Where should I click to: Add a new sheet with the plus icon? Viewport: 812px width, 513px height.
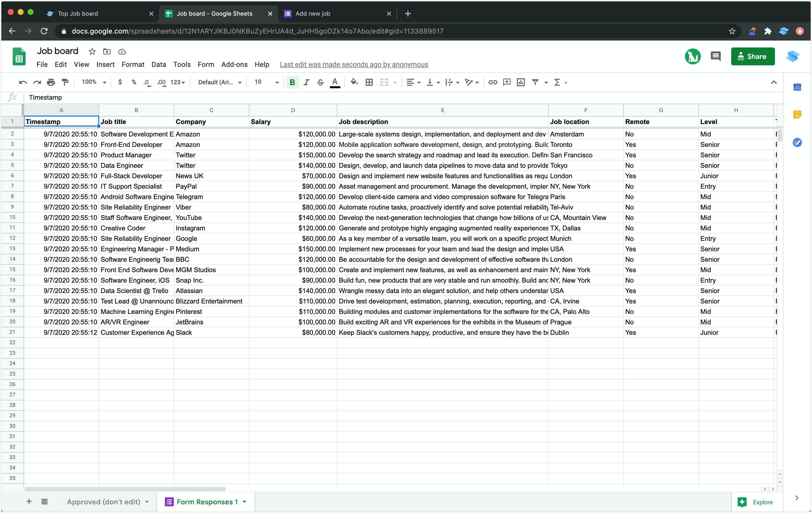coord(29,502)
